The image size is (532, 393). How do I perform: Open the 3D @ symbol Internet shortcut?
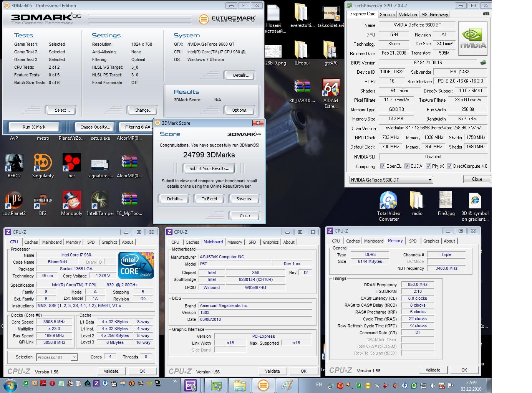tap(475, 206)
